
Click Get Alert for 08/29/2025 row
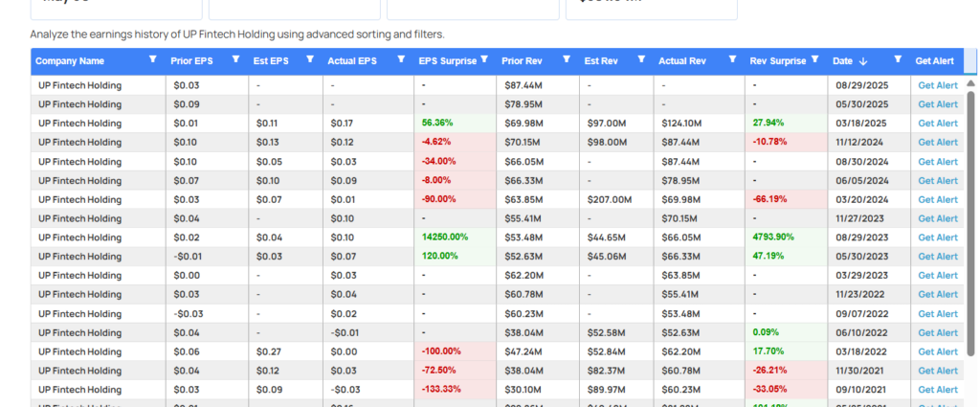coord(938,85)
